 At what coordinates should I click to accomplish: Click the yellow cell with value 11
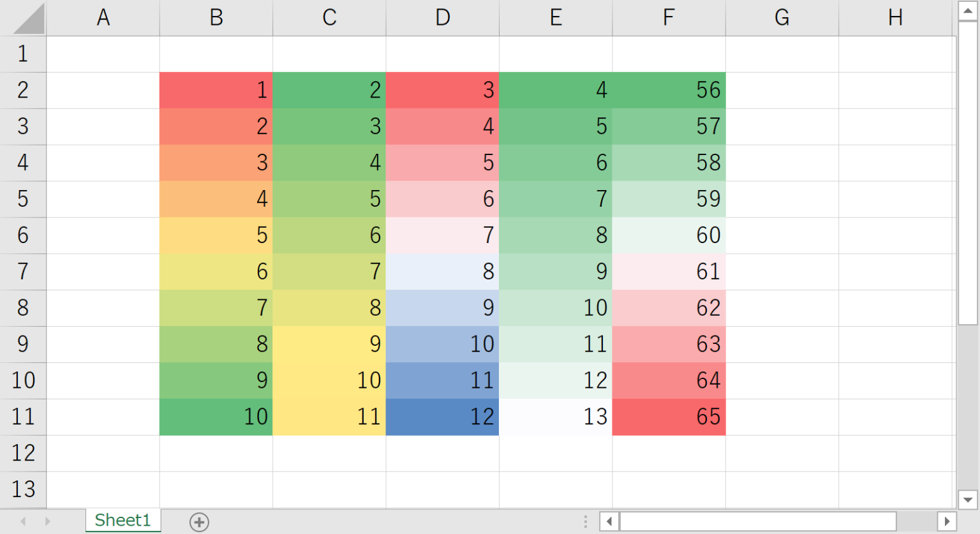point(329,417)
